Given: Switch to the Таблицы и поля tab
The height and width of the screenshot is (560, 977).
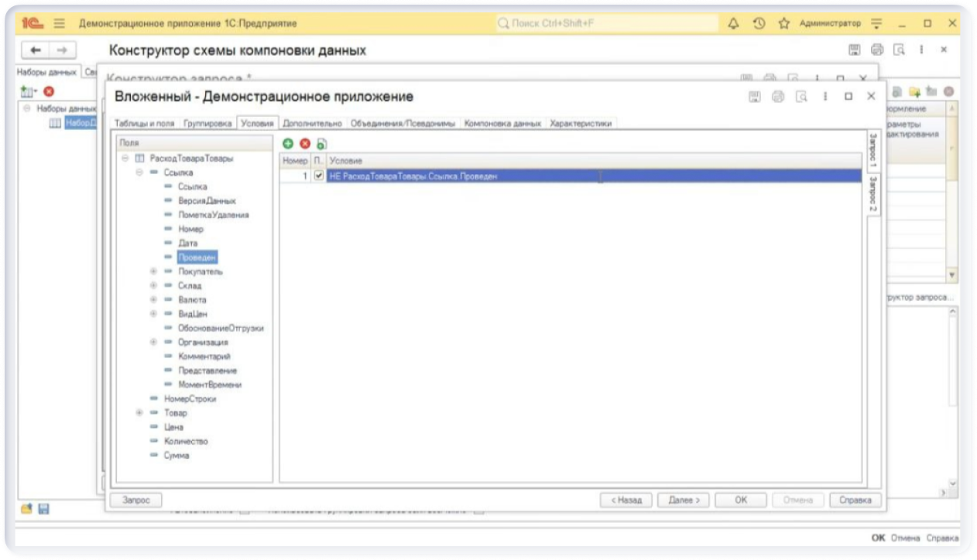Looking at the screenshot, I should coord(145,123).
